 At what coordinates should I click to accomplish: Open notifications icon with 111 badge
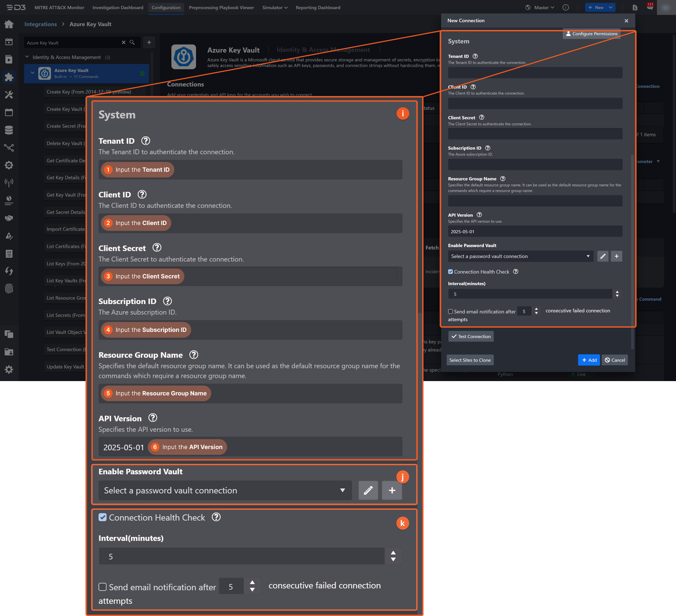pos(650,7)
